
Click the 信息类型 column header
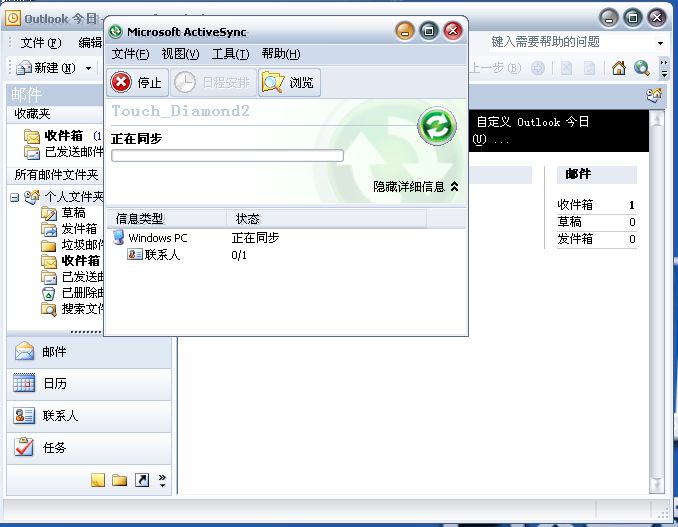click(x=166, y=219)
